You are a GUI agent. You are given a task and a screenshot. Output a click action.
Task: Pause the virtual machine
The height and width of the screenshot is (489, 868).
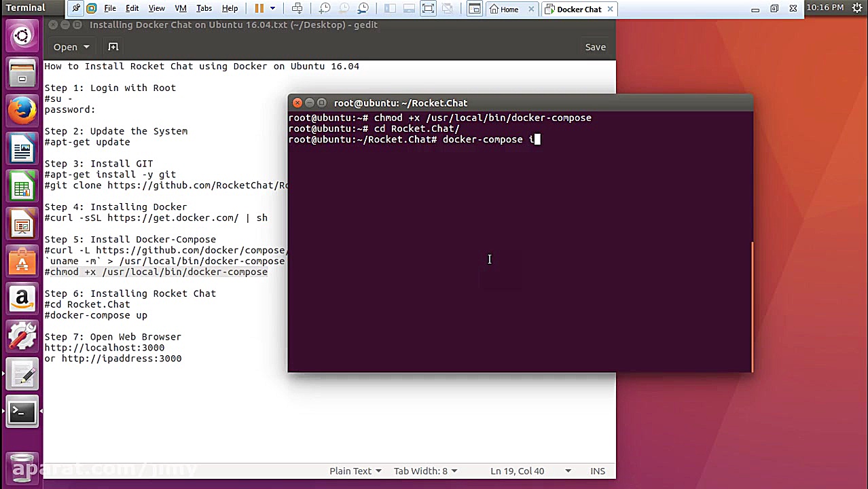(259, 9)
